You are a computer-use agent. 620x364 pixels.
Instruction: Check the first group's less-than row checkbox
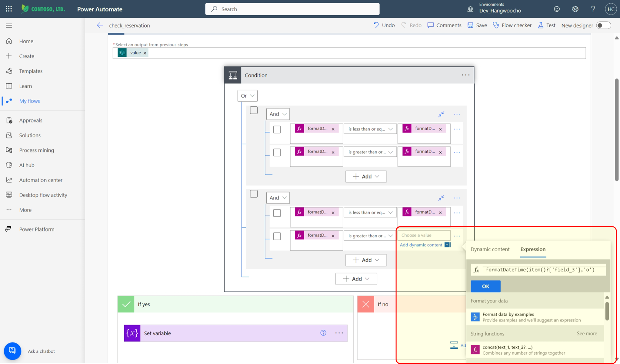point(277,130)
